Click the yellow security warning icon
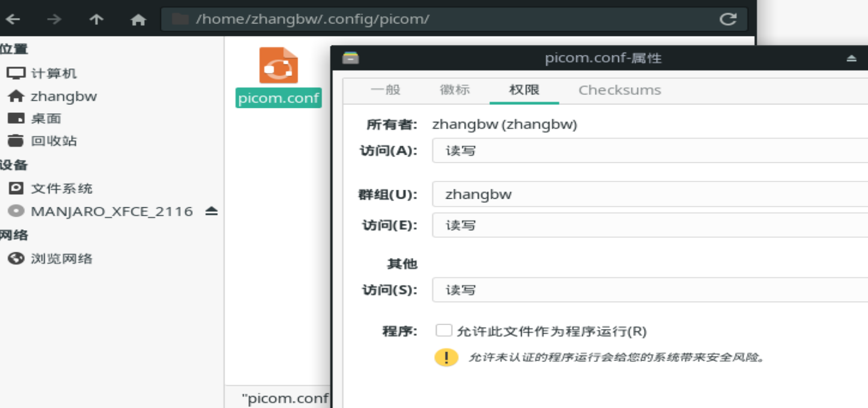Viewport: 868px width, 408px height. pos(446,358)
